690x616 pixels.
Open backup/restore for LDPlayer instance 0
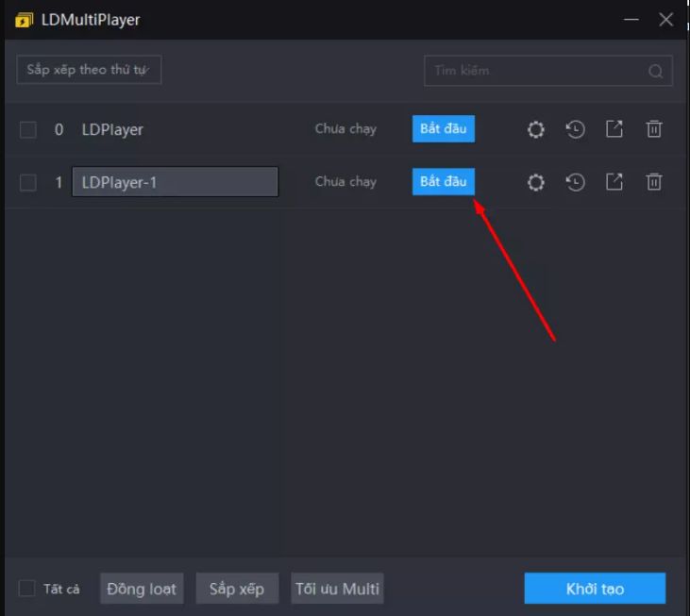click(575, 129)
